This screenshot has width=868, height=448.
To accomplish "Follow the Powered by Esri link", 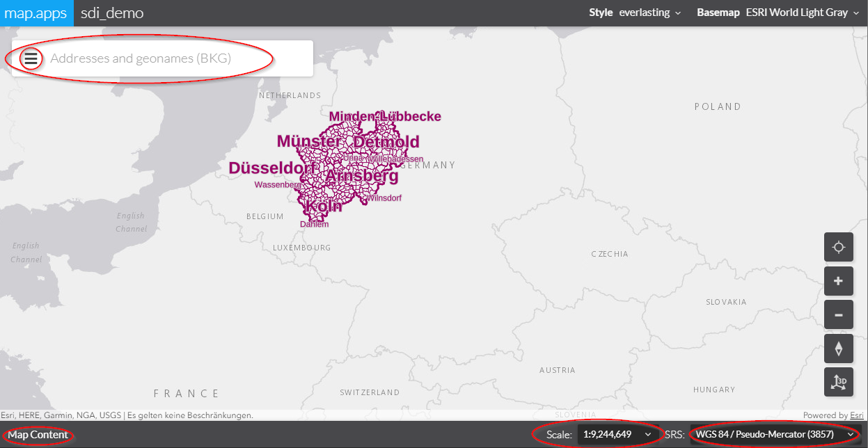I will (856, 415).
